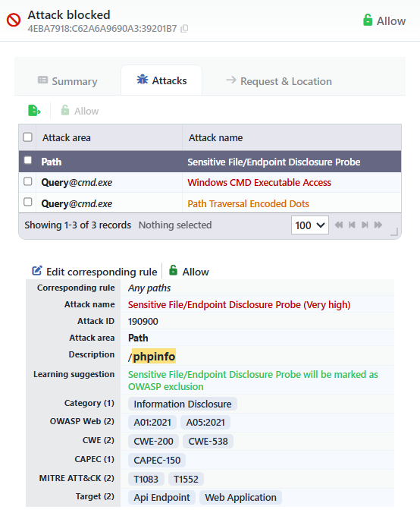Screen dimensions: 420x516
Task: Open the 100 page size dropdown
Action: coord(310,225)
